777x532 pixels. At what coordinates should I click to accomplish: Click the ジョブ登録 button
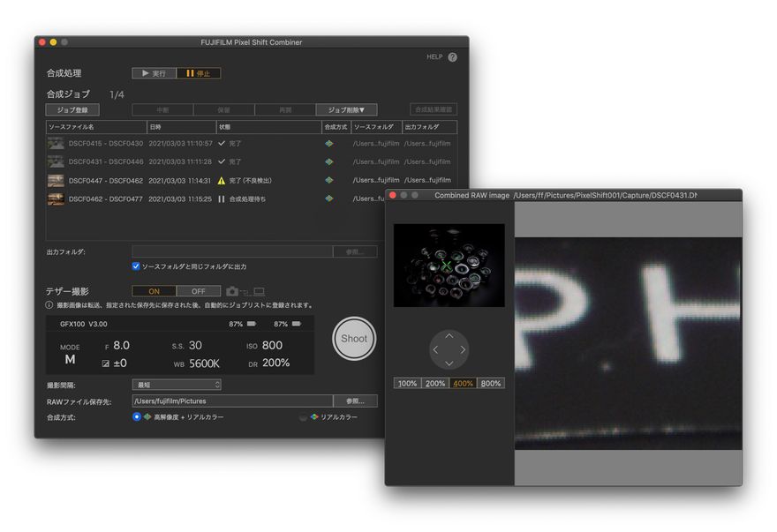[x=72, y=109]
